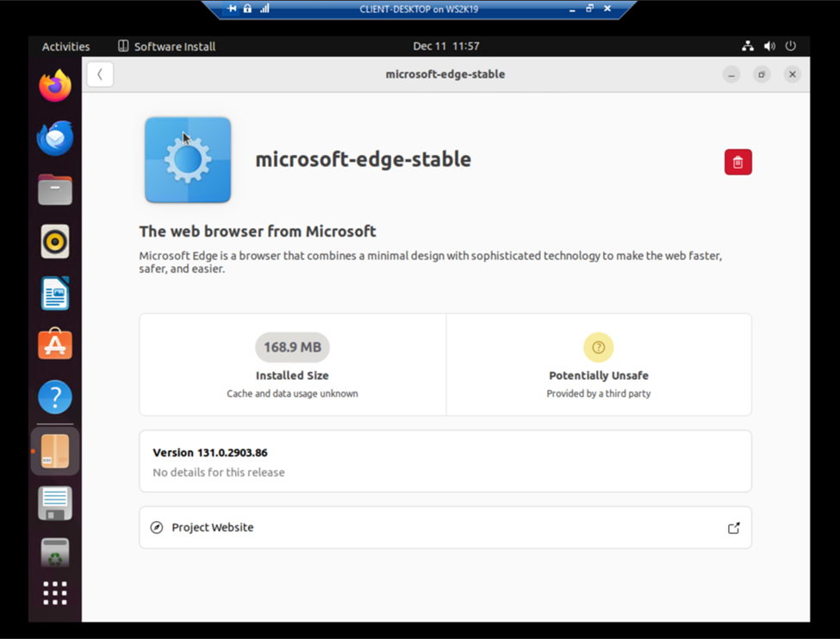The image size is (840, 639).
Task: Open Files manager in the dock
Action: [x=55, y=189]
